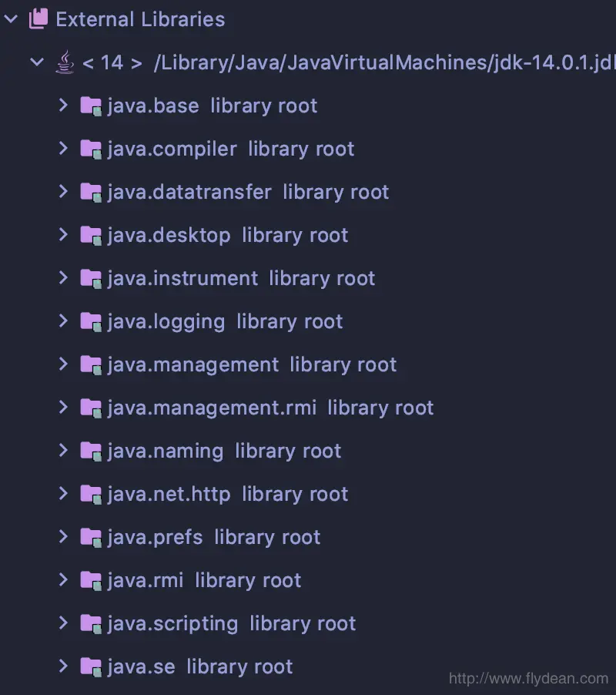Click the java.desktop folder icon
This screenshot has height=695, width=616.
click(x=91, y=235)
